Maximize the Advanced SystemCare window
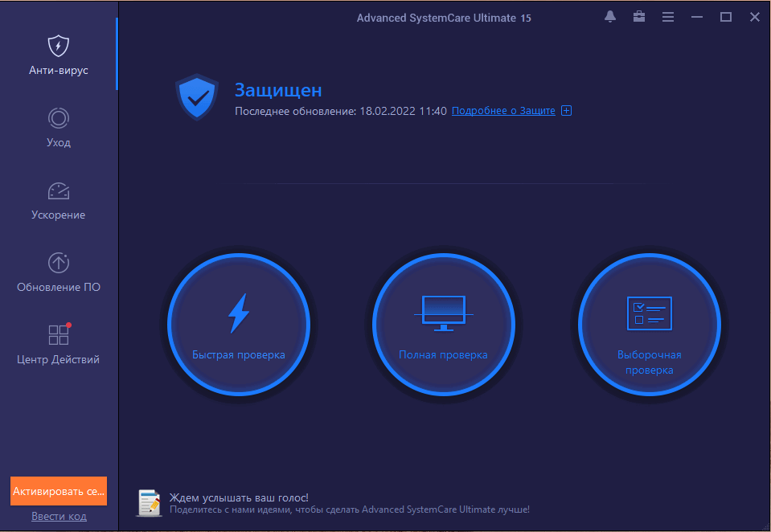 pos(726,17)
